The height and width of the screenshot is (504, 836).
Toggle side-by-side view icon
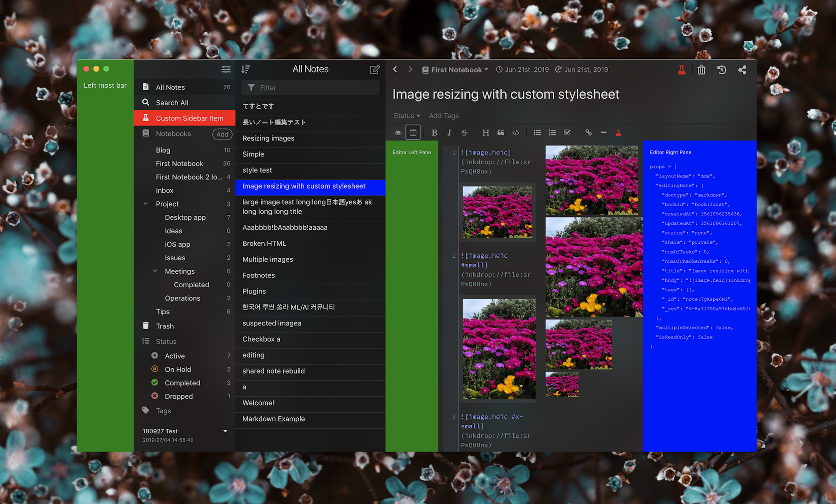[x=413, y=133]
